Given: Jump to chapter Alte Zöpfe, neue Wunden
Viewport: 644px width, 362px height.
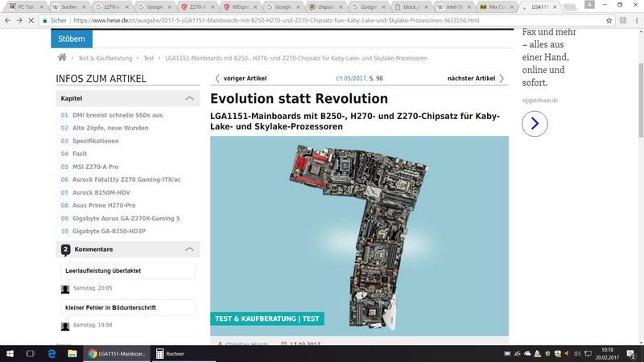Looking at the screenshot, I should click(x=110, y=128).
